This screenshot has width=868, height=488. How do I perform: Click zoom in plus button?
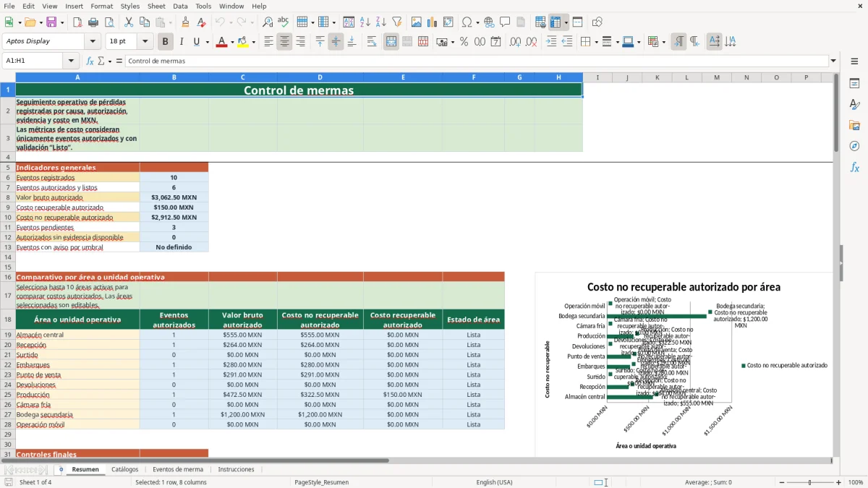839,482
